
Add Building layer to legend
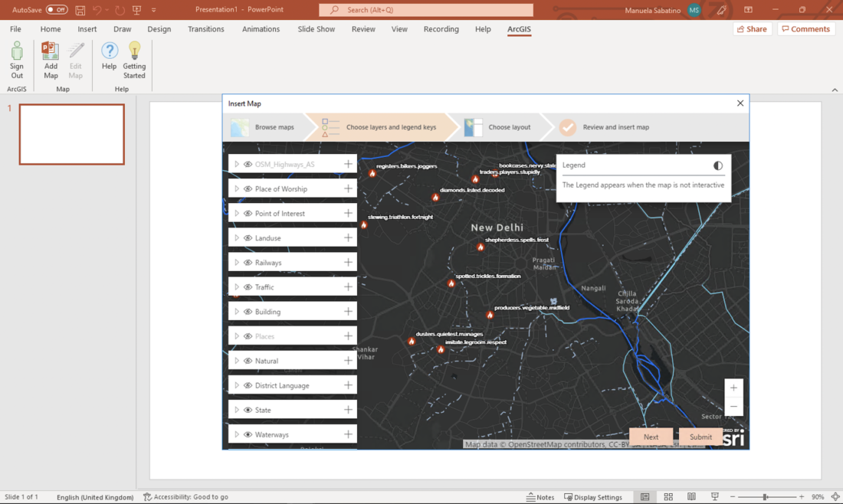349,312
